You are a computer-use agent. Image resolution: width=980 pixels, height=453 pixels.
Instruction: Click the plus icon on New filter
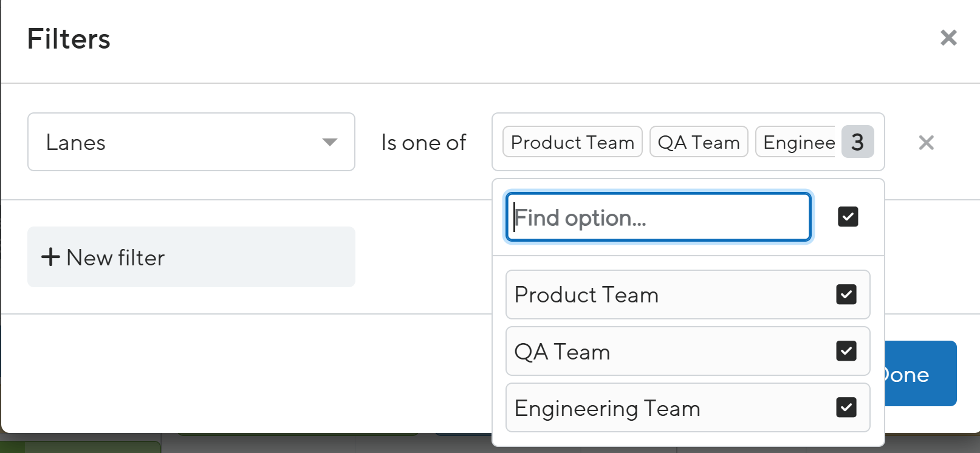point(50,257)
